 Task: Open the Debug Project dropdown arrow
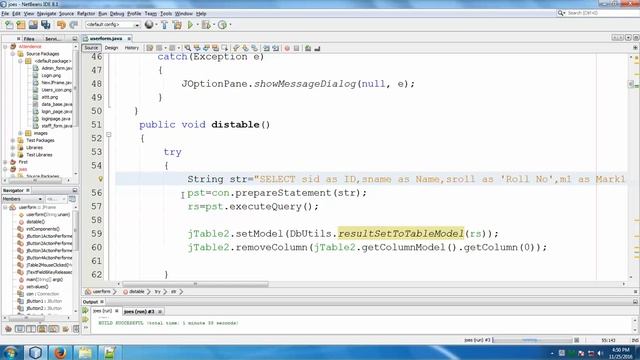(213, 25)
